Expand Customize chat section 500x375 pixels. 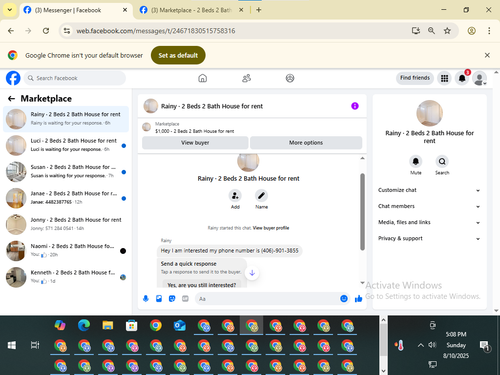429,190
